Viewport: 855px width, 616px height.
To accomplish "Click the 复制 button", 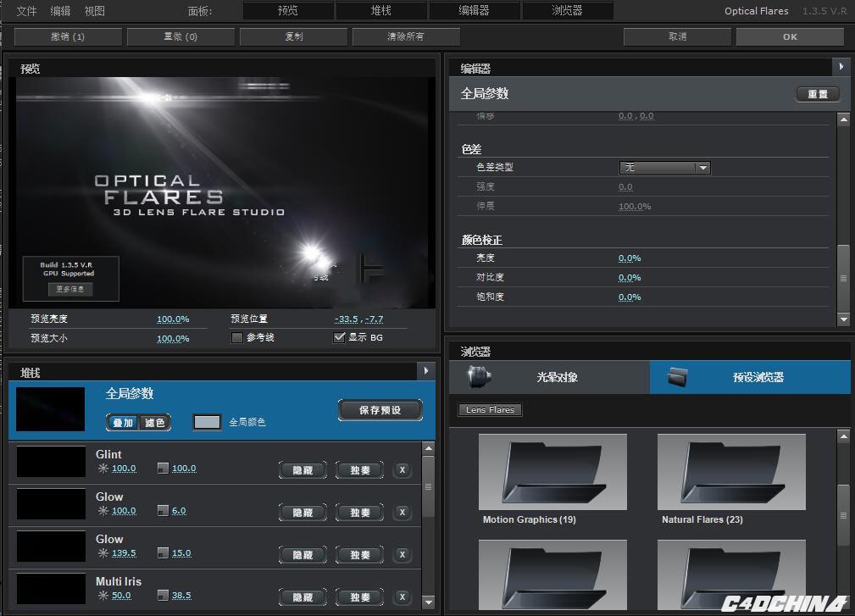I will coord(293,36).
